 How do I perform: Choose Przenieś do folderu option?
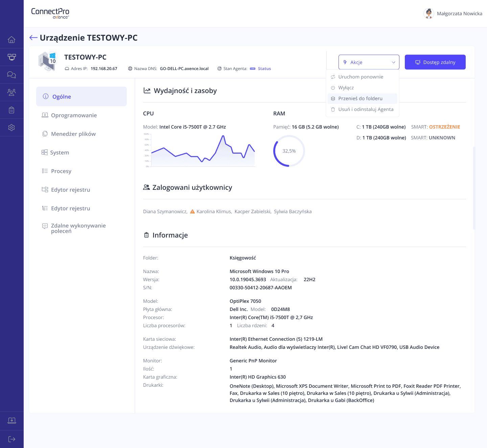362,98
